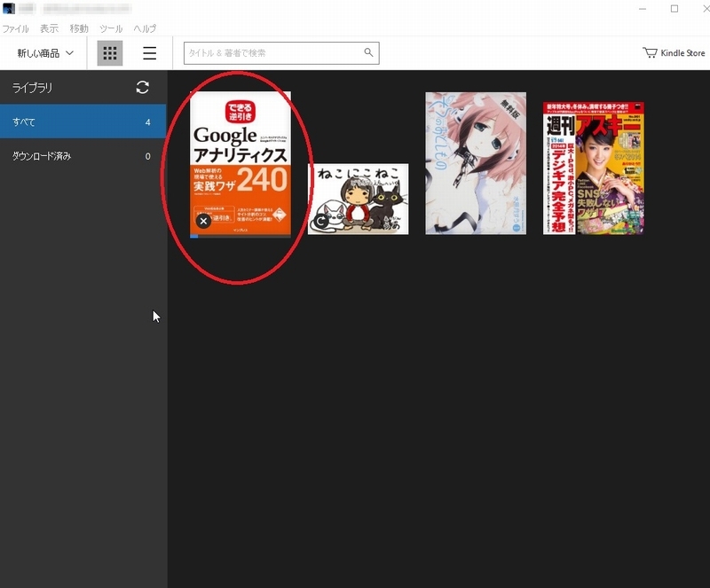Click the search magnifier icon
Image resolution: width=710 pixels, height=588 pixels.
pyautogui.click(x=368, y=52)
